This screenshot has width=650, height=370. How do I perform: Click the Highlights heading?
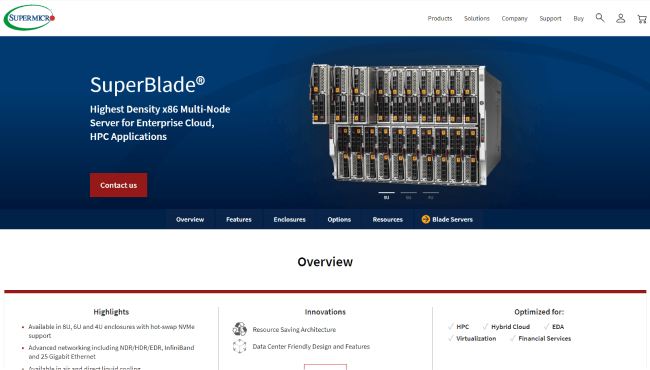click(x=111, y=312)
